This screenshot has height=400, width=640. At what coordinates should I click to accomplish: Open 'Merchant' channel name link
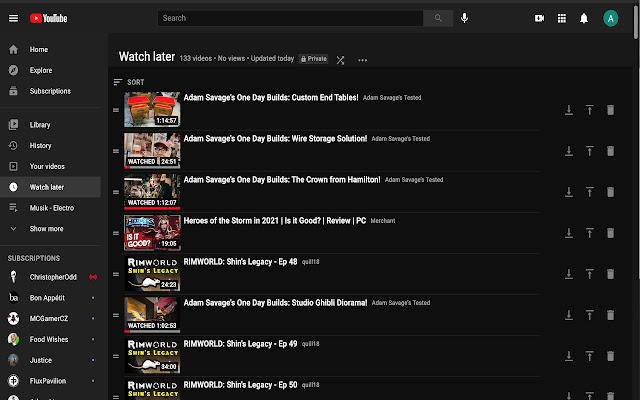(383, 221)
